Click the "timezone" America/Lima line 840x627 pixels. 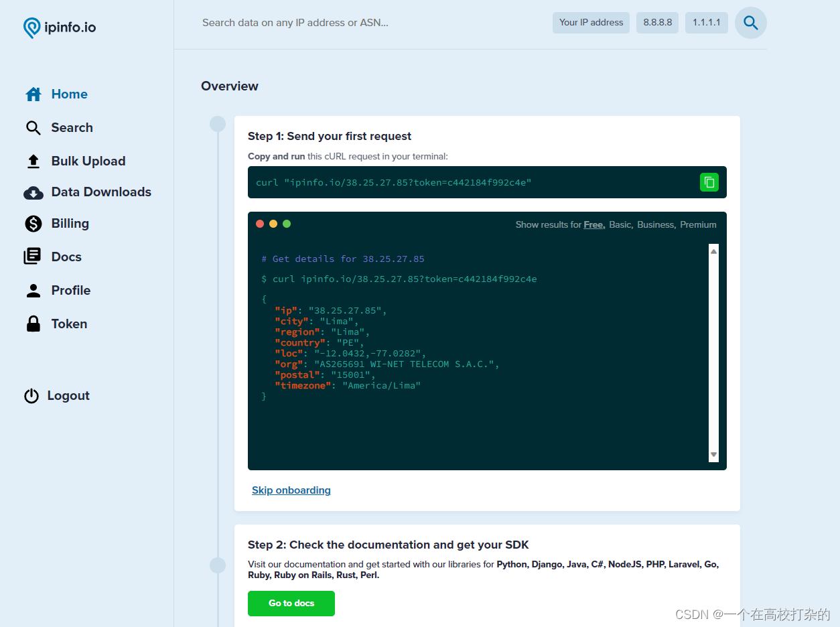click(348, 386)
